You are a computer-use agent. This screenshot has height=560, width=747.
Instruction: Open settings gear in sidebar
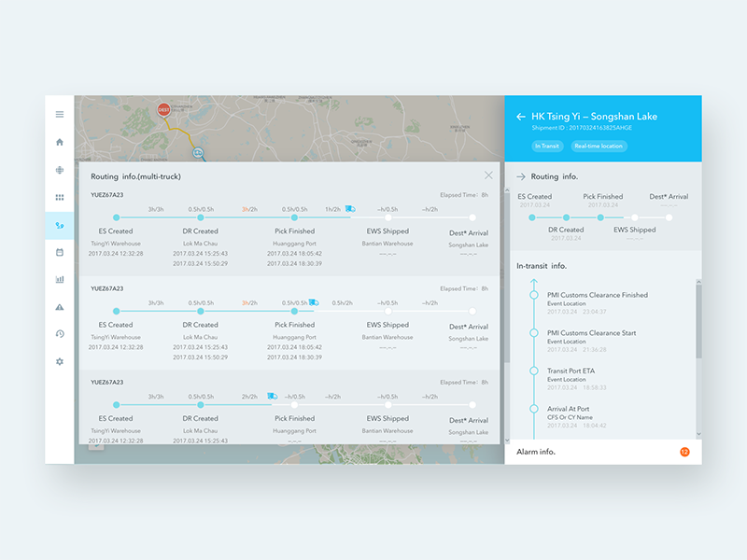point(60,361)
